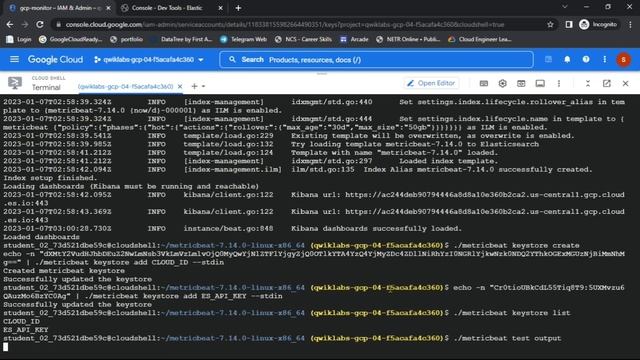This screenshot has height=360, width=640.
Task: Close the Console - Dev Tools - Elastic tab
Action: pyautogui.click(x=220, y=8)
